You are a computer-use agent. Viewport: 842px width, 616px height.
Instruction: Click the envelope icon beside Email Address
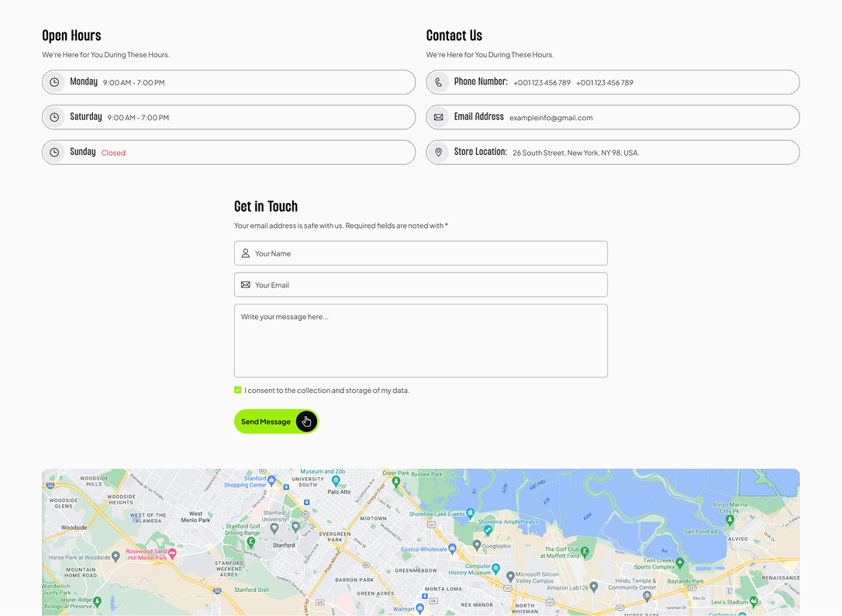click(439, 118)
